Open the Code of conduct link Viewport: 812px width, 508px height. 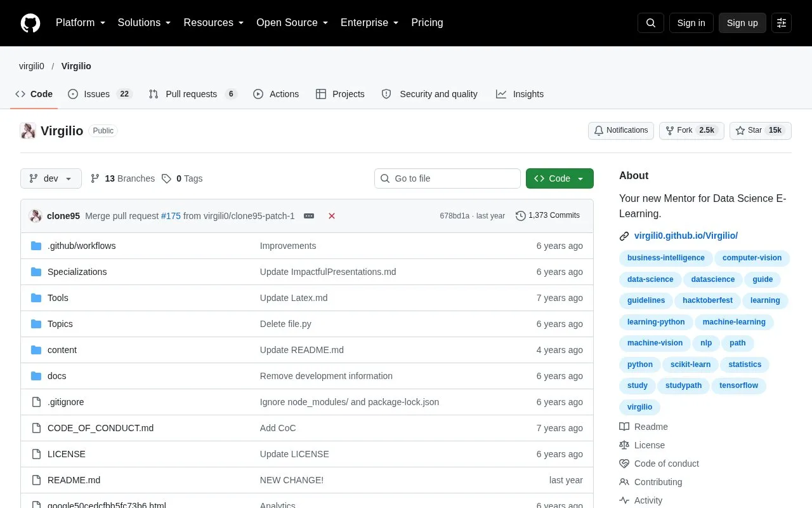pos(659,464)
